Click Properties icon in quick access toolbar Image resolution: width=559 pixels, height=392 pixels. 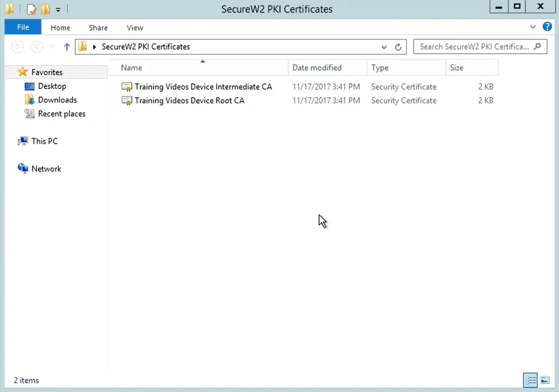(x=31, y=9)
